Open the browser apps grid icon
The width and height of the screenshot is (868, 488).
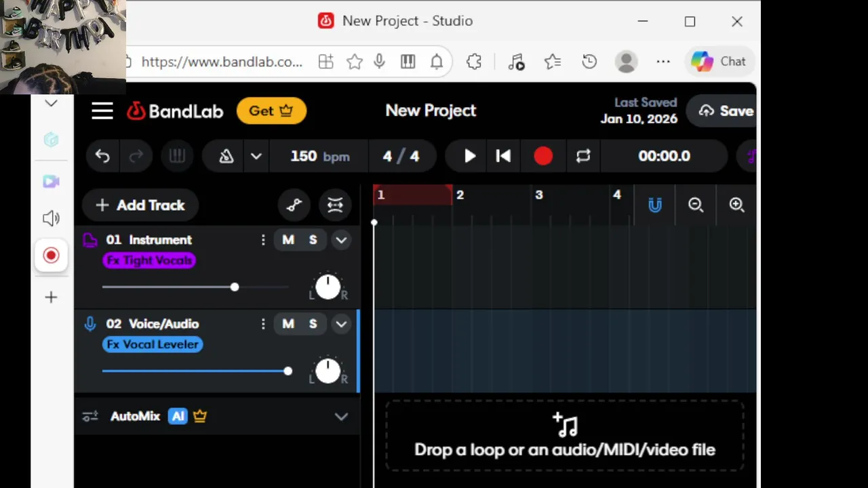(x=326, y=62)
